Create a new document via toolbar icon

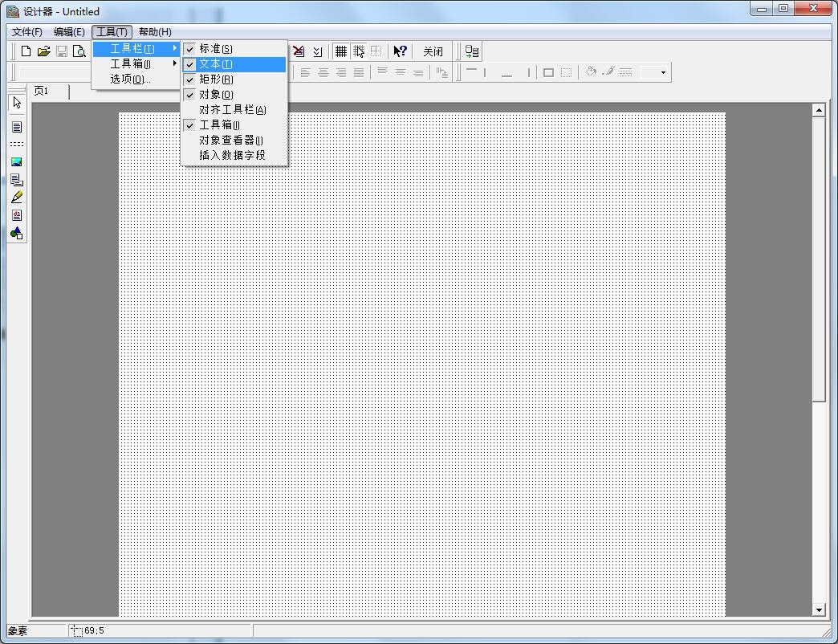(26, 51)
